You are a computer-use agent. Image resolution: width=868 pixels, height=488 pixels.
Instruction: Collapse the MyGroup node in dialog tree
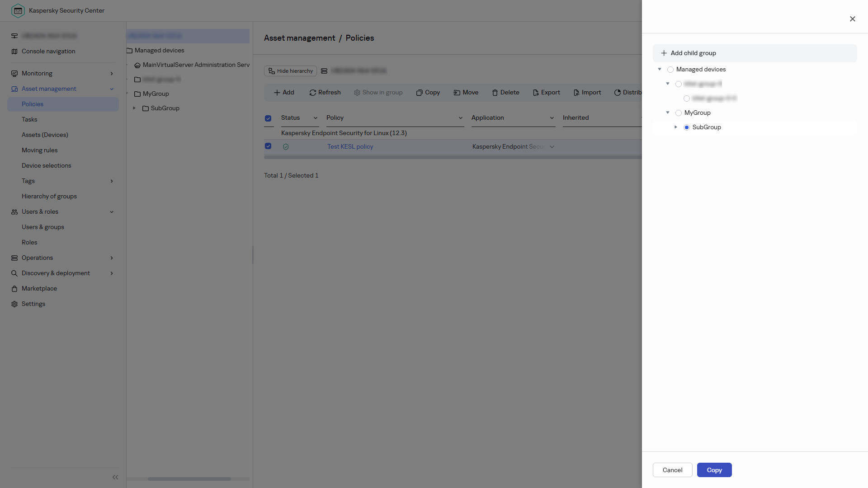point(668,113)
